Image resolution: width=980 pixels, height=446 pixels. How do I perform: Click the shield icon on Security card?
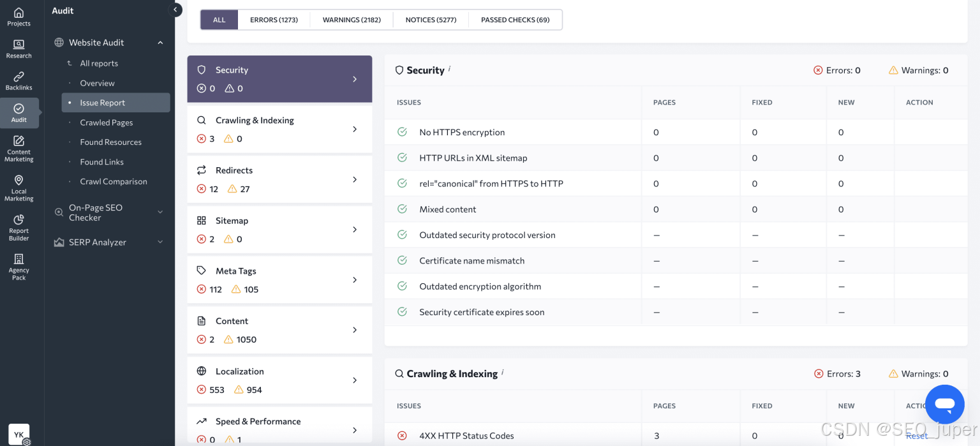tap(202, 70)
